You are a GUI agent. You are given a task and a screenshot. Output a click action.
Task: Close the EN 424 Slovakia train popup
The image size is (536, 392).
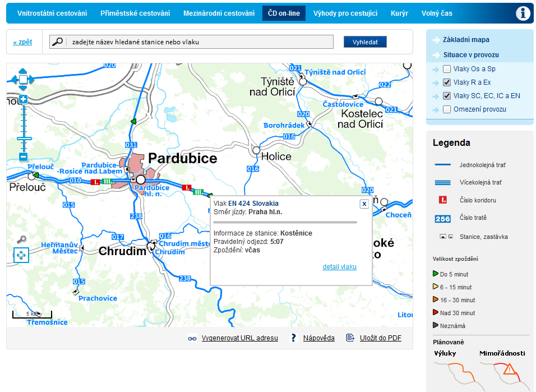[x=364, y=204]
